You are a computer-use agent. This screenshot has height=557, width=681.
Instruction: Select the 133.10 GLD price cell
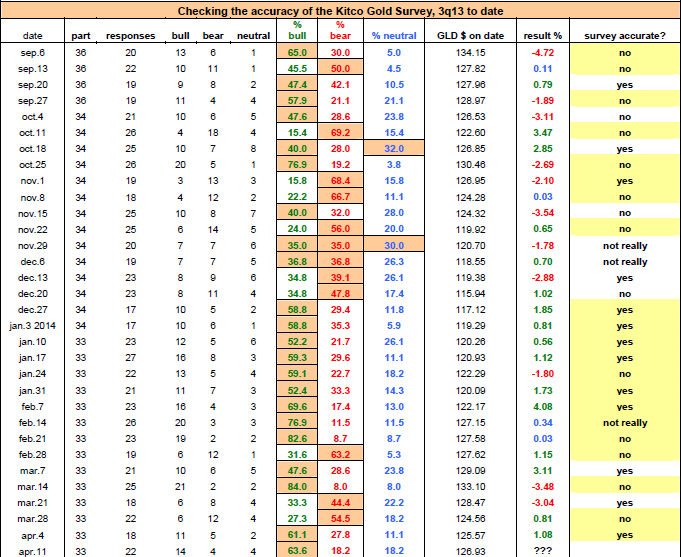click(470, 487)
